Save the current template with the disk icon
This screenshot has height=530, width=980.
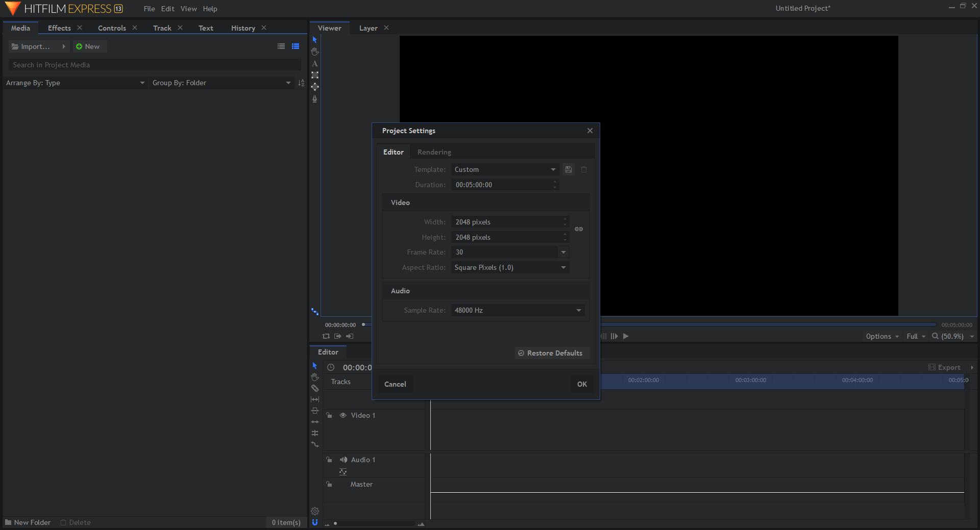pyautogui.click(x=568, y=169)
